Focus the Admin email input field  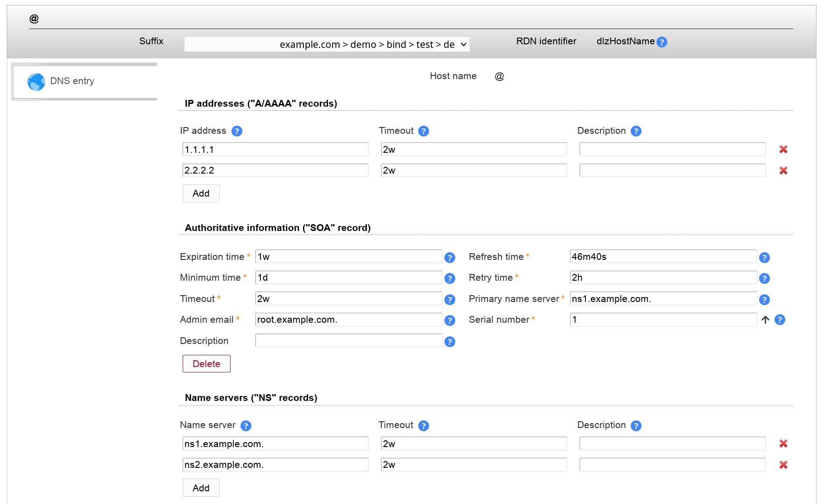(348, 320)
